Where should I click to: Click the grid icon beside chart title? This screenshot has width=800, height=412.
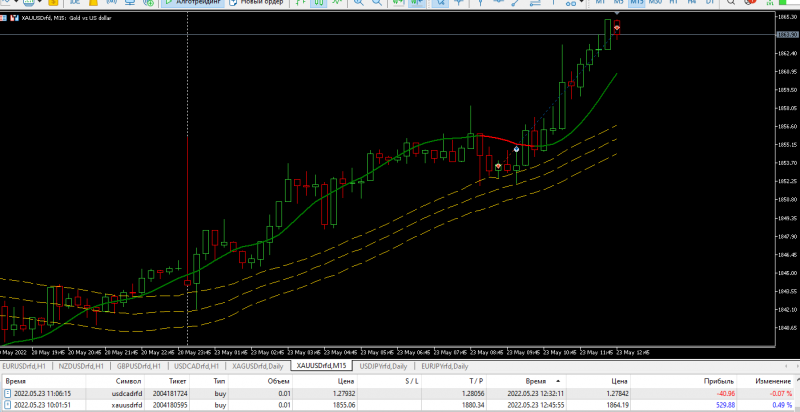(4, 18)
